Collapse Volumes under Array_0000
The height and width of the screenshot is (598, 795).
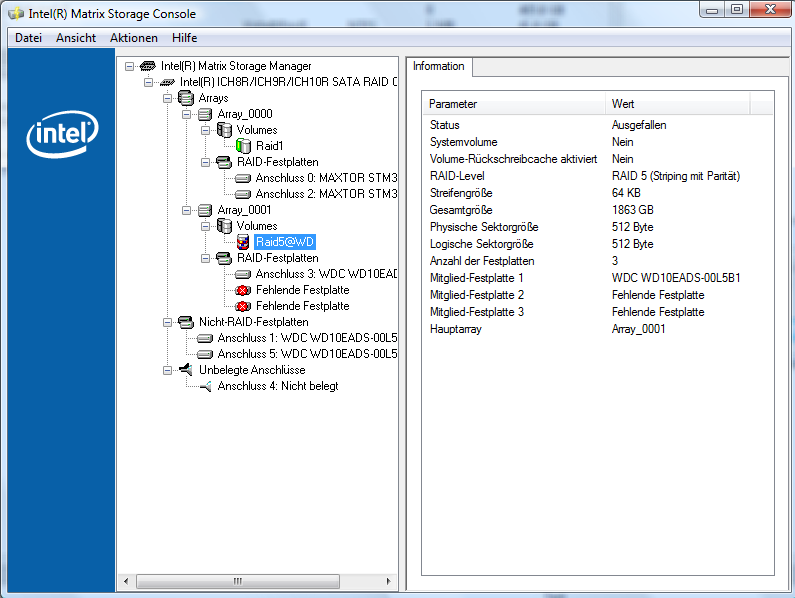(x=205, y=130)
